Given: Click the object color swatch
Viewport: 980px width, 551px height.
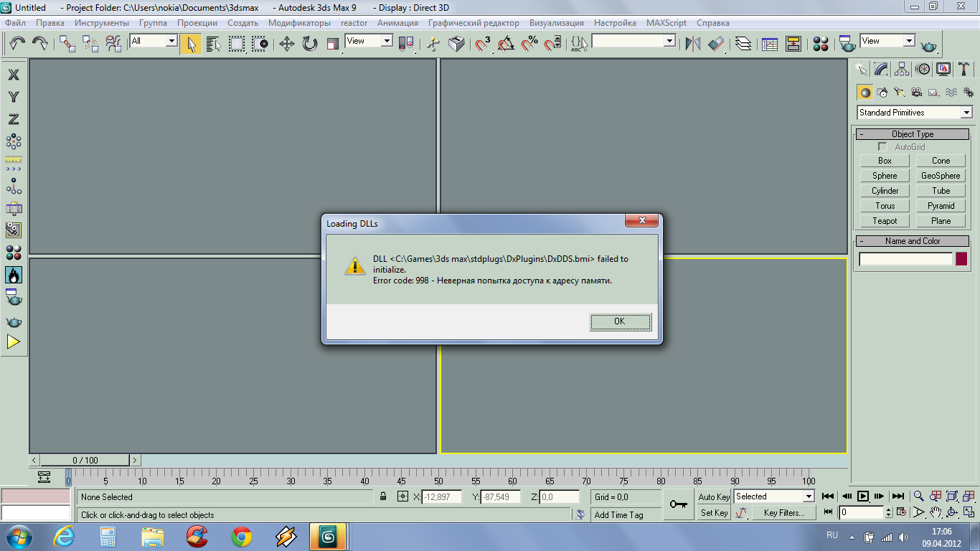Looking at the screenshot, I should (x=961, y=259).
